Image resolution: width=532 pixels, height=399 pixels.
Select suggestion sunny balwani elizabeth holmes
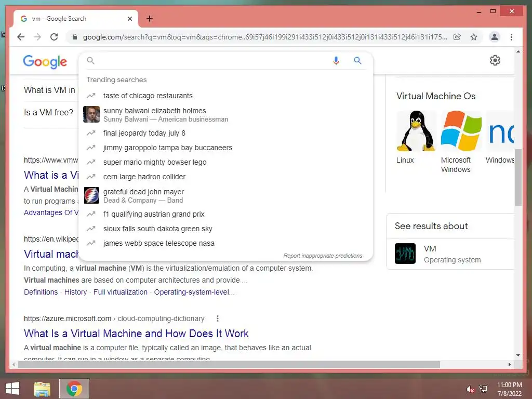[x=225, y=115]
